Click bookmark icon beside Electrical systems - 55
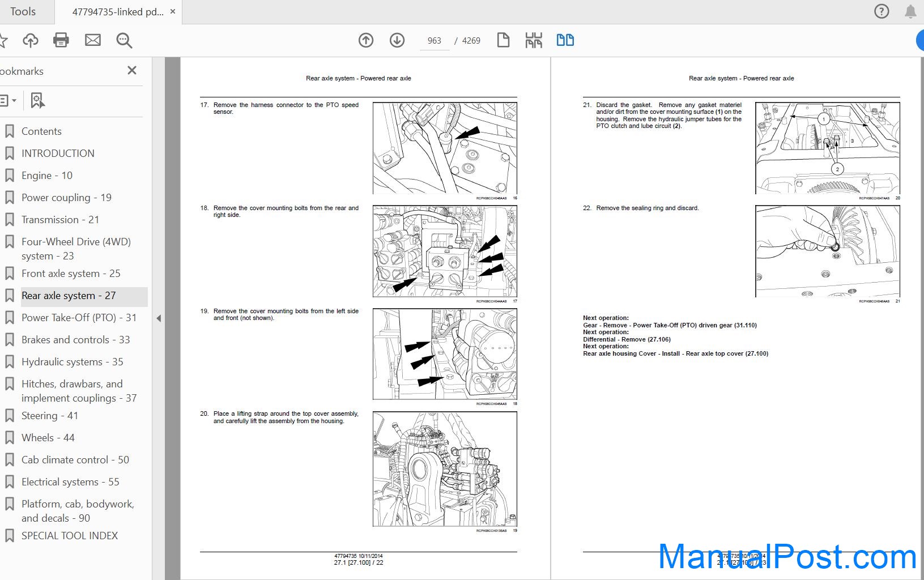 9,482
